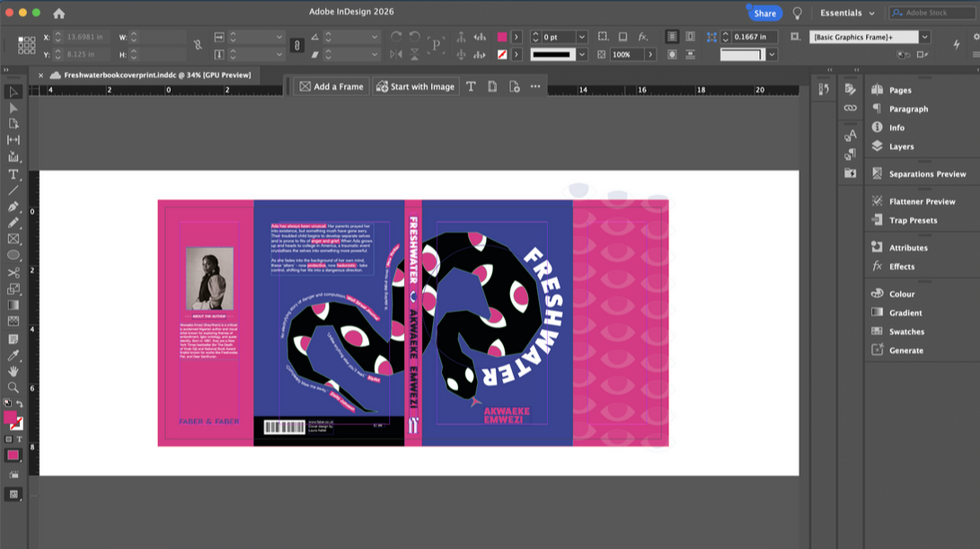This screenshot has height=549, width=980.
Task: Click the lightning Quick Apply icon
Action: pos(957,44)
